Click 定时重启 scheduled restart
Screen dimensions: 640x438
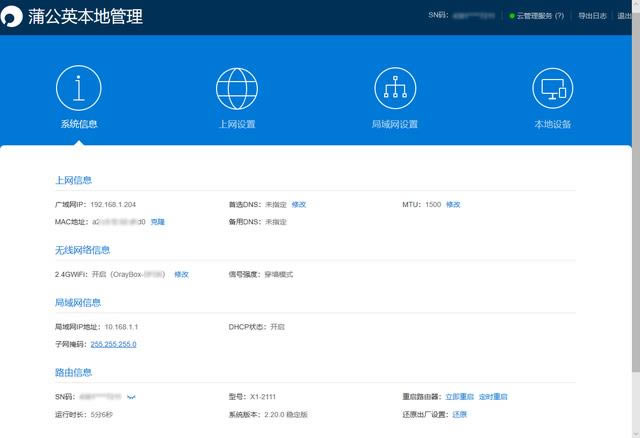pos(493,397)
